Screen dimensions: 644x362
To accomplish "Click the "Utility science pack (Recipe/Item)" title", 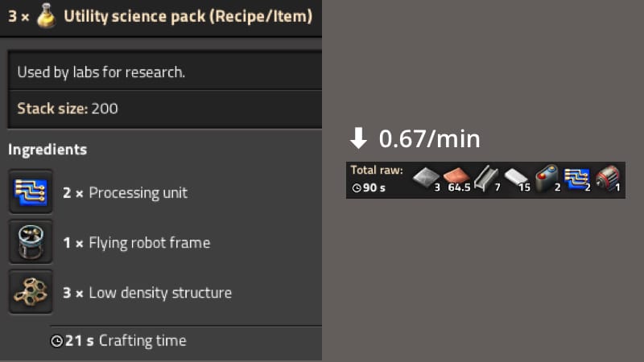I will click(x=188, y=16).
